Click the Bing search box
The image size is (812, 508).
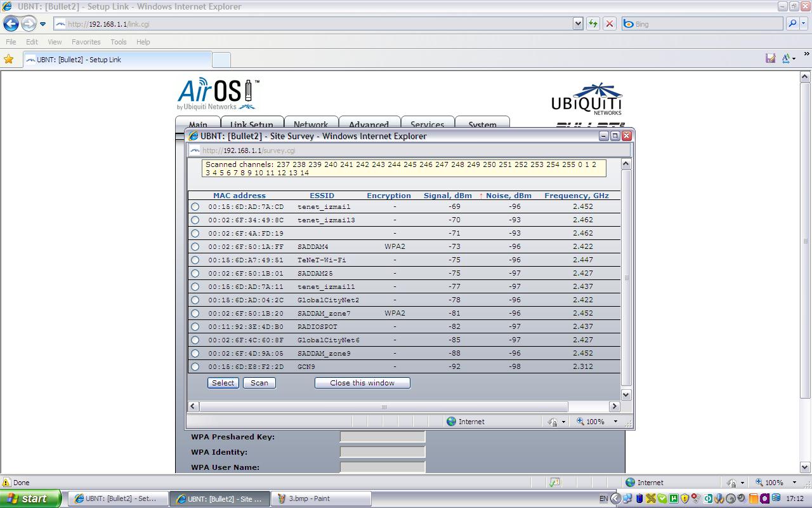[702, 23]
